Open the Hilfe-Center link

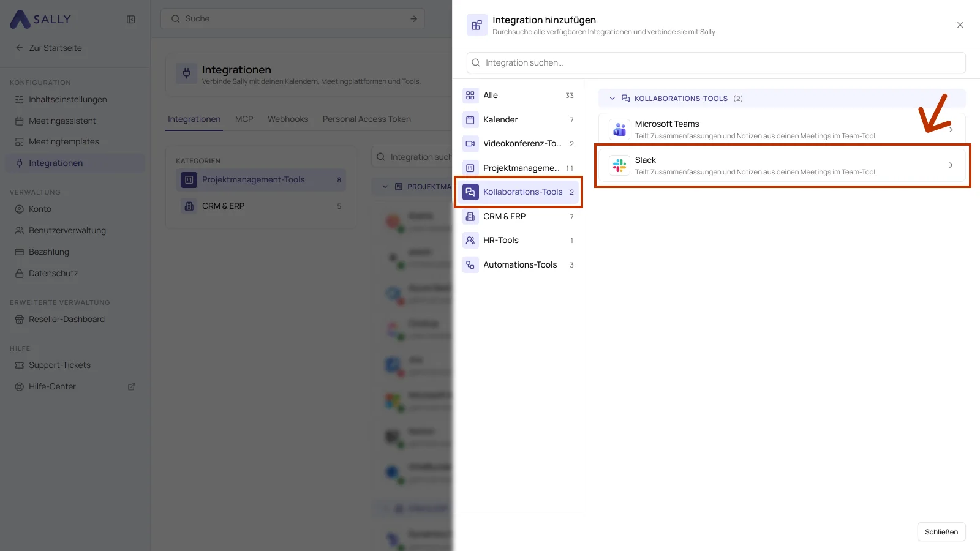point(75,386)
